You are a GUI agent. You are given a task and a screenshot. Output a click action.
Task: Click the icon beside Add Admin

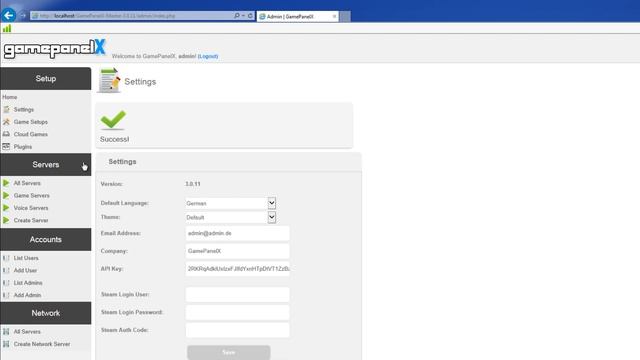coord(6,295)
